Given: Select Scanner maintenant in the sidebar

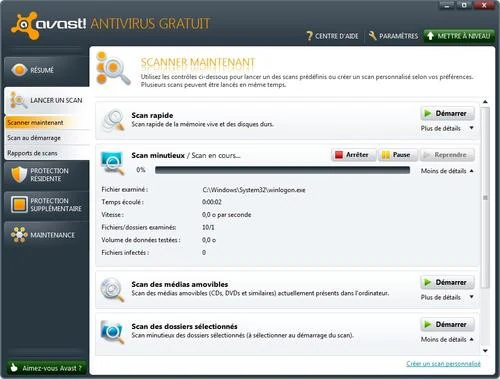Looking at the screenshot, I should pyautogui.click(x=47, y=122).
